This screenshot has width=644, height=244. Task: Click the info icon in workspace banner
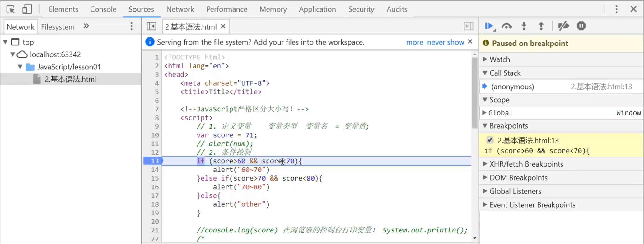tap(150, 42)
